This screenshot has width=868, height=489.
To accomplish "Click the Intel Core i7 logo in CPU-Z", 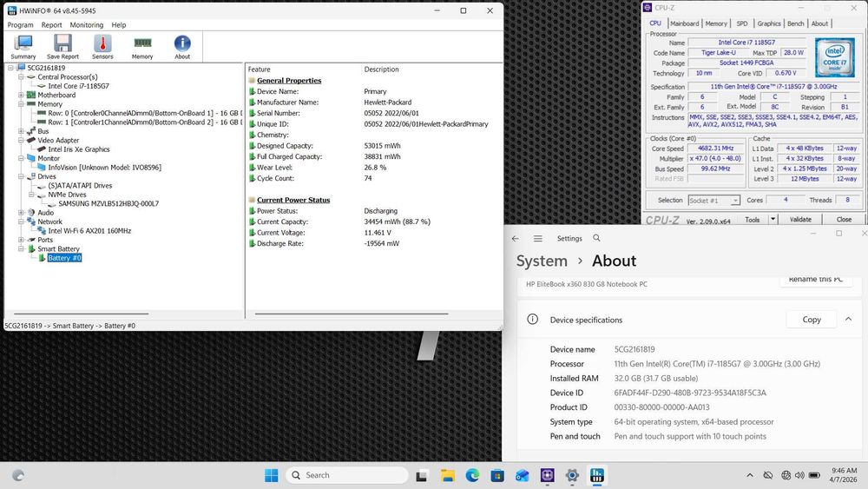I will tap(834, 57).
